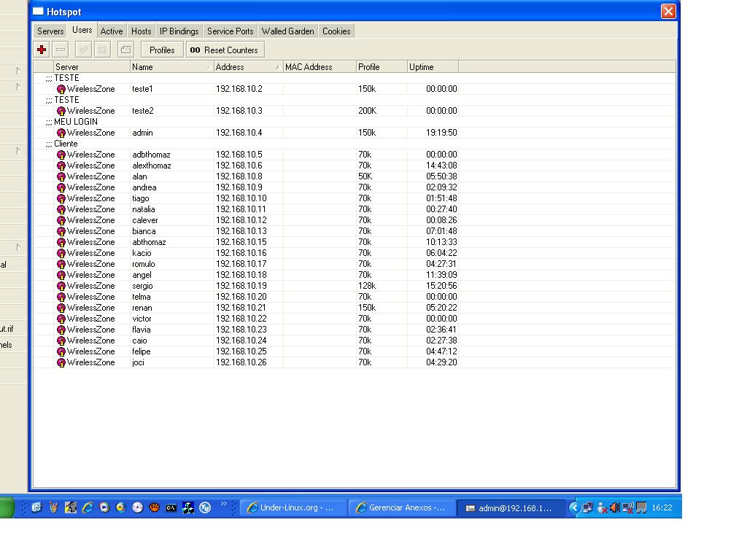Select user name angel
The width and height of the screenshot is (747, 560).
142,275
